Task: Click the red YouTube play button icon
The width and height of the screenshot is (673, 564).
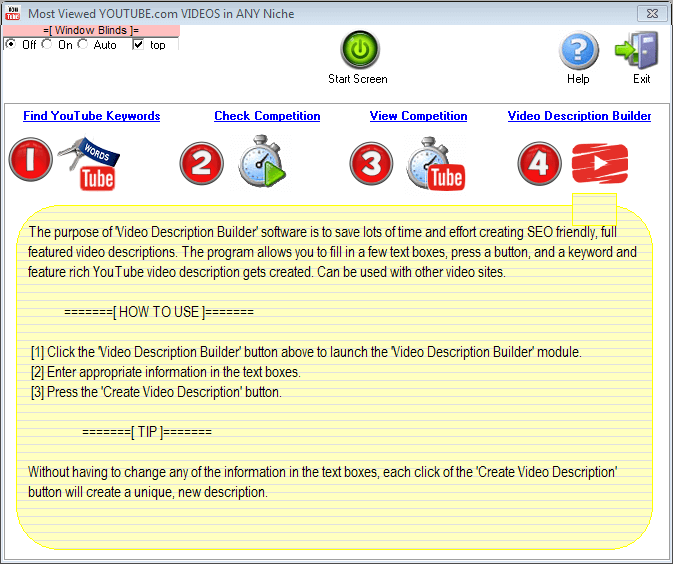Action: [600, 163]
